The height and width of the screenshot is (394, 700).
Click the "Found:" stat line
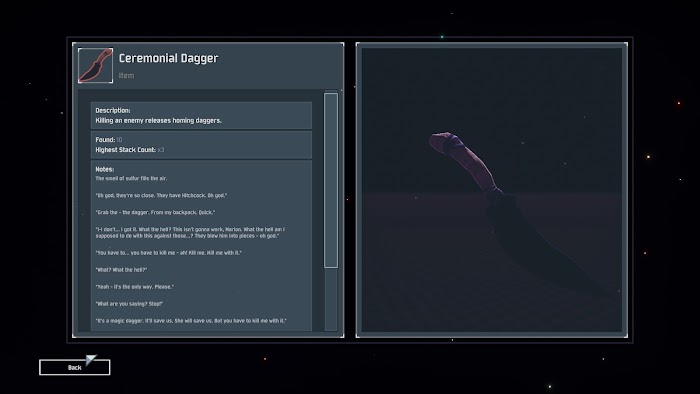108,140
